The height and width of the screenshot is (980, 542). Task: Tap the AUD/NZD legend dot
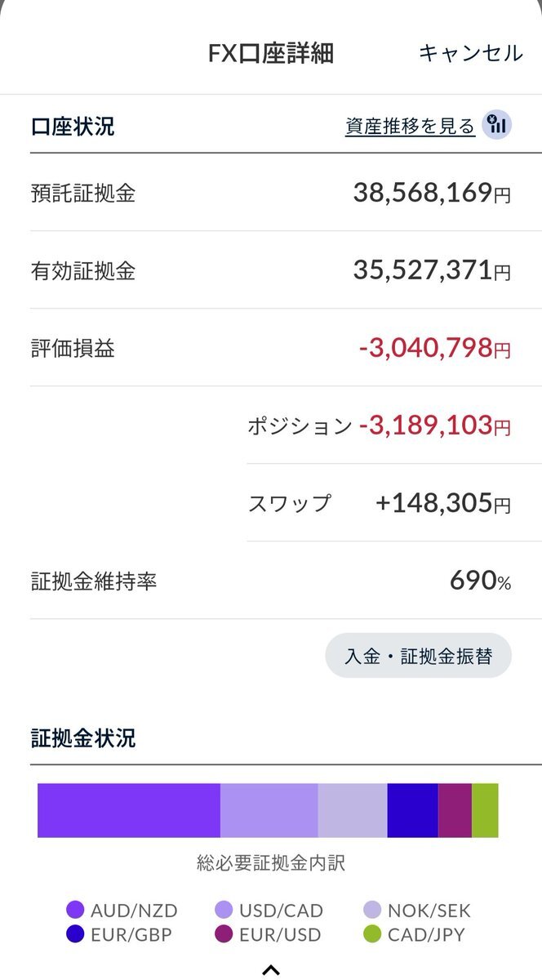pos(76,911)
